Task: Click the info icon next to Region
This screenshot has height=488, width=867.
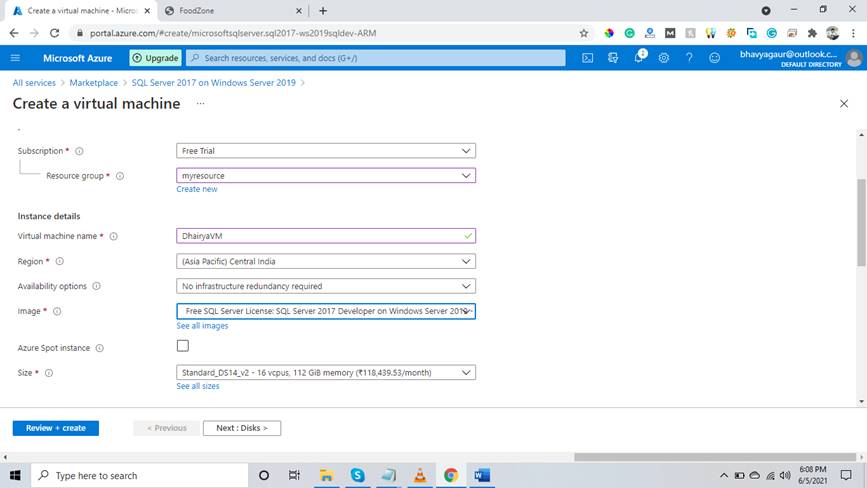Action: tap(59, 261)
